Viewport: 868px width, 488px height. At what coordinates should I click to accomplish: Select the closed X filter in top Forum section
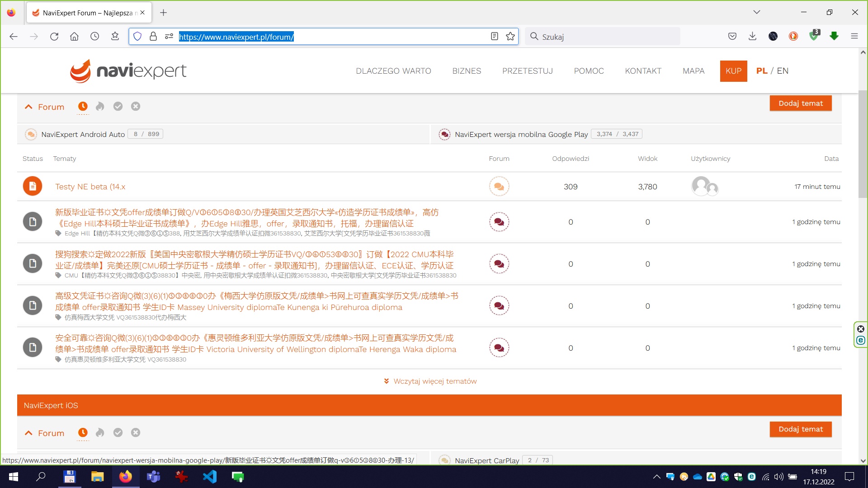(136, 106)
